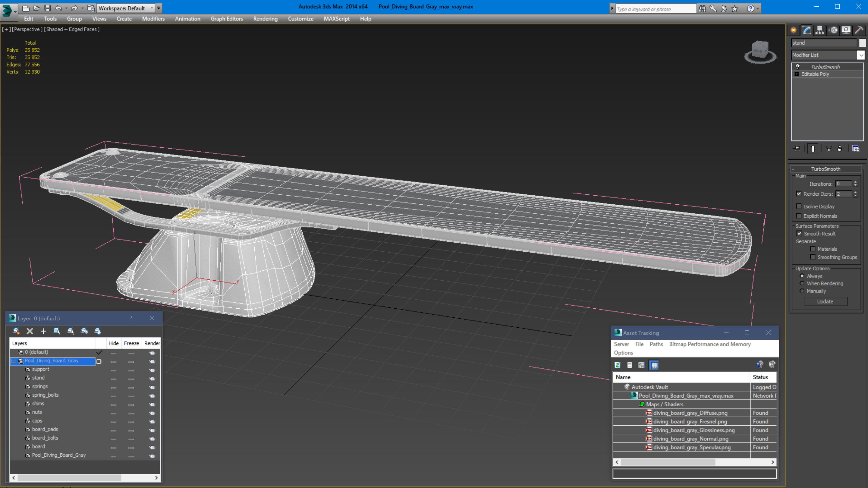
Task: Toggle Smooth Result checkbox
Action: click(799, 233)
